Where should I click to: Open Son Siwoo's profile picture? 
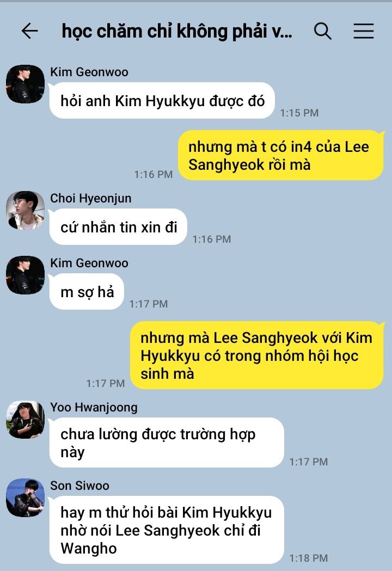tap(25, 498)
